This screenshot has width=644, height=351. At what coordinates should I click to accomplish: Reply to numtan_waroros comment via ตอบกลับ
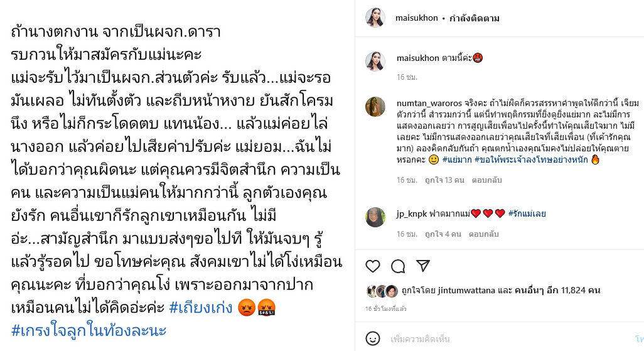click(x=486, y=180)
